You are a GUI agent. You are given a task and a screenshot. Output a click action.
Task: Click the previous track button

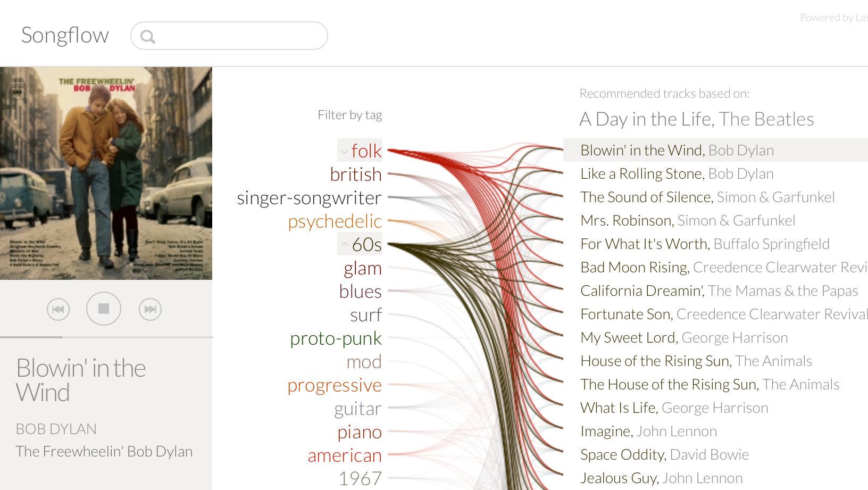(x=58, y=309)
